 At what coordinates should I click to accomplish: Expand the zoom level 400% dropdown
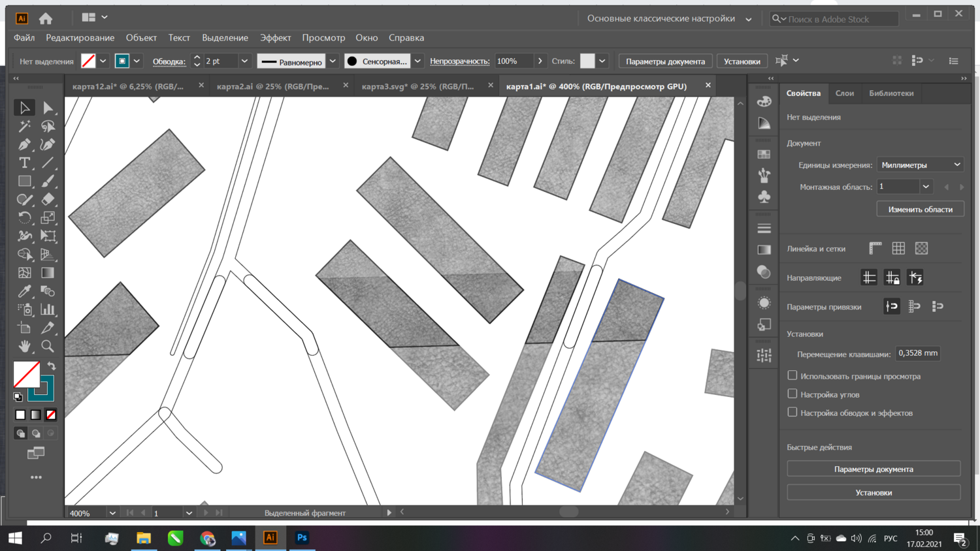point(112,513)
